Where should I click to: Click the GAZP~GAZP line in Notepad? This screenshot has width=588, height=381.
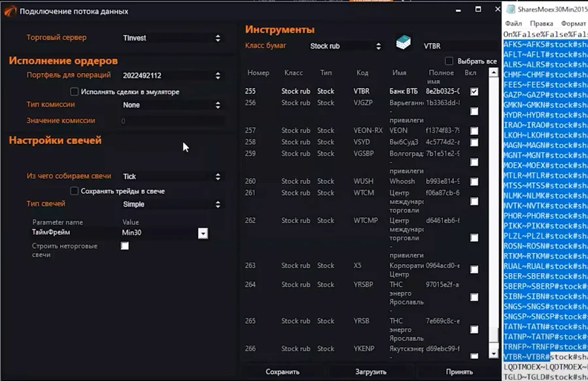tap(545, 95)
